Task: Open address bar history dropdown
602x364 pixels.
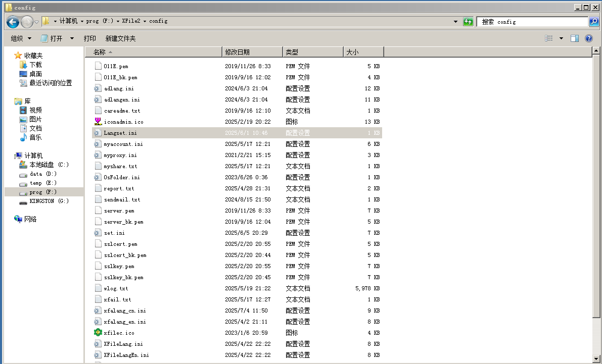Action: pos(456,22)
